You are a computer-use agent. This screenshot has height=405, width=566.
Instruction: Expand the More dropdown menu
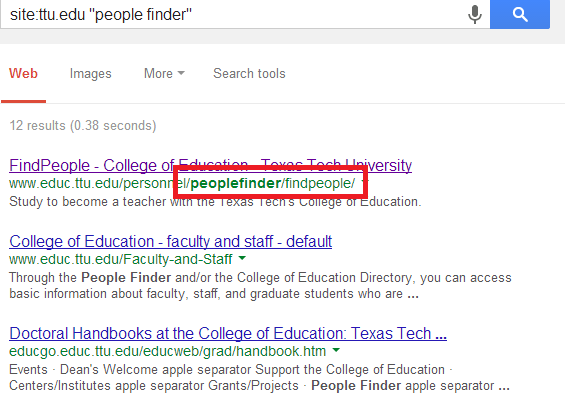pos(164,74)
